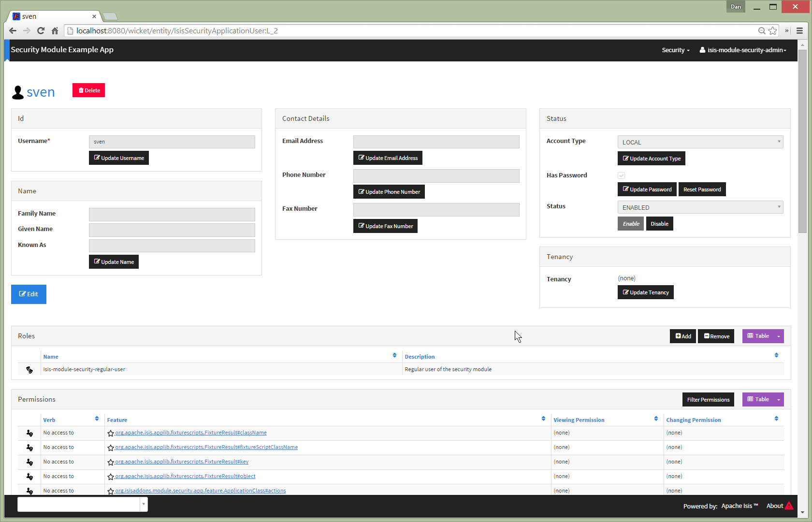Viewport: 812px width, 522px height.
Task: Click Update Fax Number button
Action: pyautogui.click(x=385, y=226)
